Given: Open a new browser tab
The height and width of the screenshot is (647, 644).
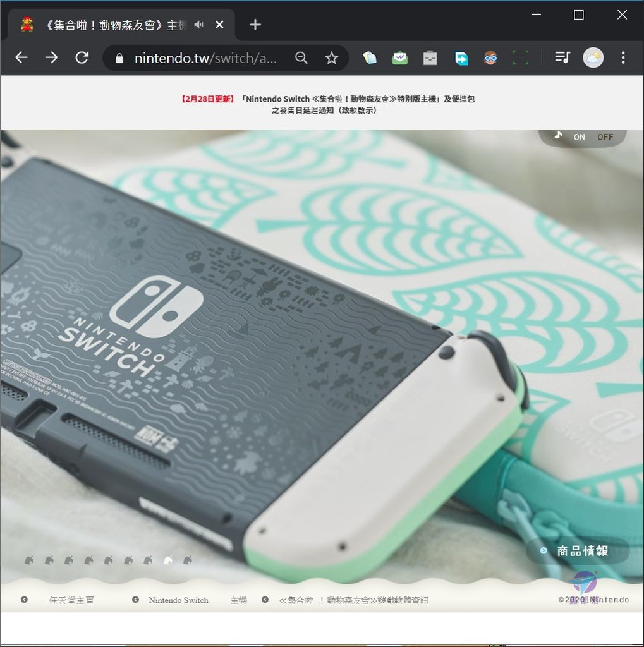Looking at the screenshot, I should click(255, 25).
